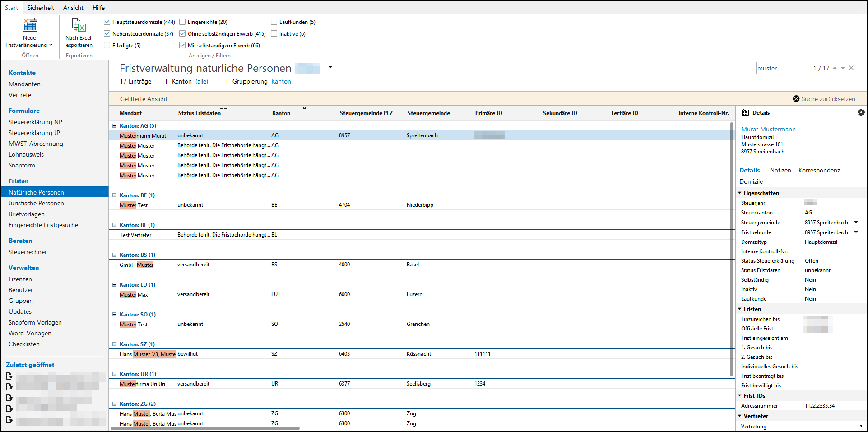Enable the Laufkunden filter checkbox

[x=274, y=22]
